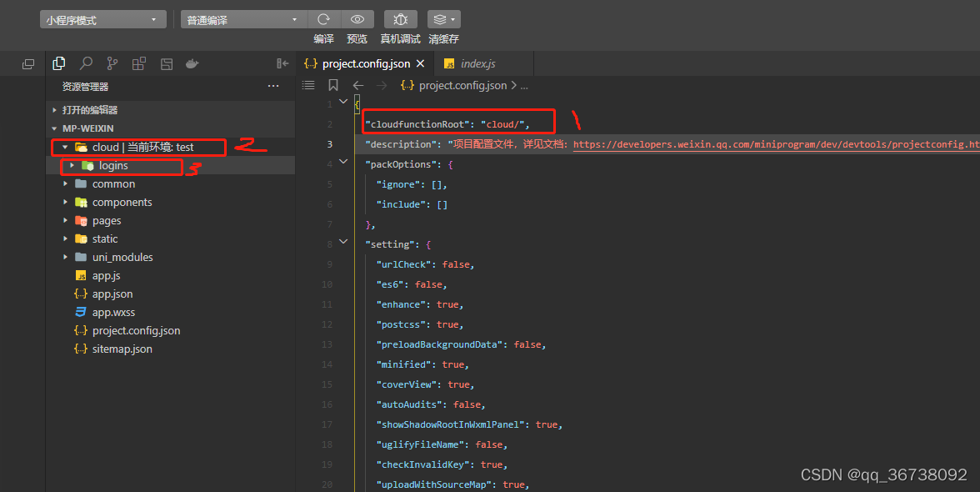Open the extensions blocks icon in sidebar

point(138,63)
